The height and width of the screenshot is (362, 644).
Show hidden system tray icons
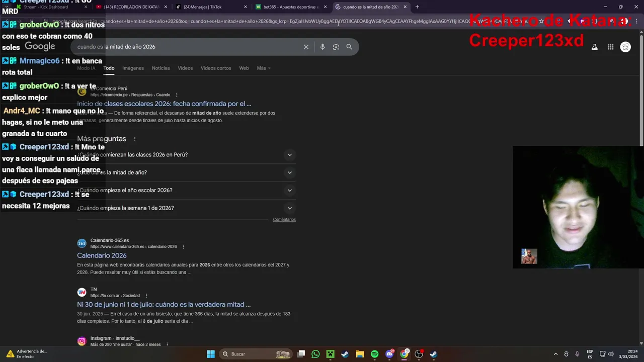coord(555,354)
